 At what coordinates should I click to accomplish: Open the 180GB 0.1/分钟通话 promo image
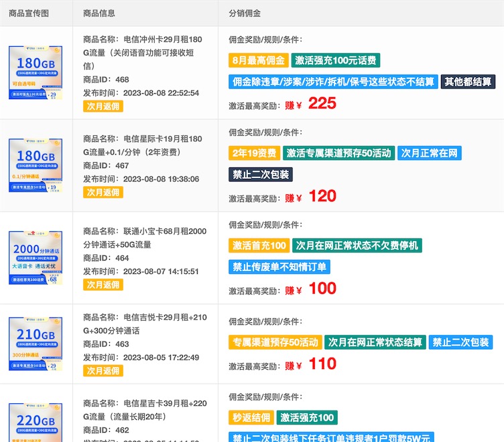pyautogui.click(x=36, y=165)
